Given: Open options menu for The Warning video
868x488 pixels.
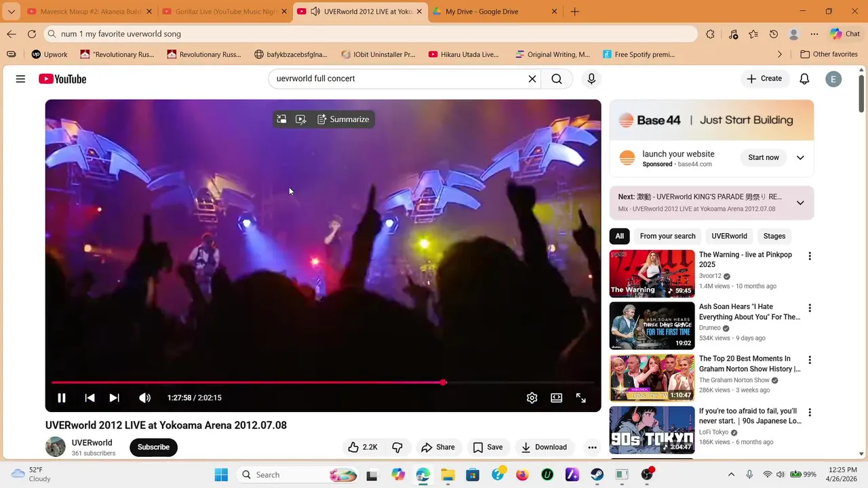Looking at the screenshot, I should coord(809,256).
